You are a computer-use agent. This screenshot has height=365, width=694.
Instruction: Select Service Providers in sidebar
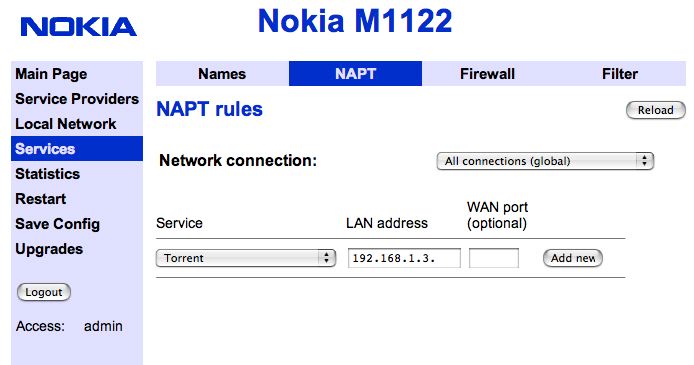(77, 99)
